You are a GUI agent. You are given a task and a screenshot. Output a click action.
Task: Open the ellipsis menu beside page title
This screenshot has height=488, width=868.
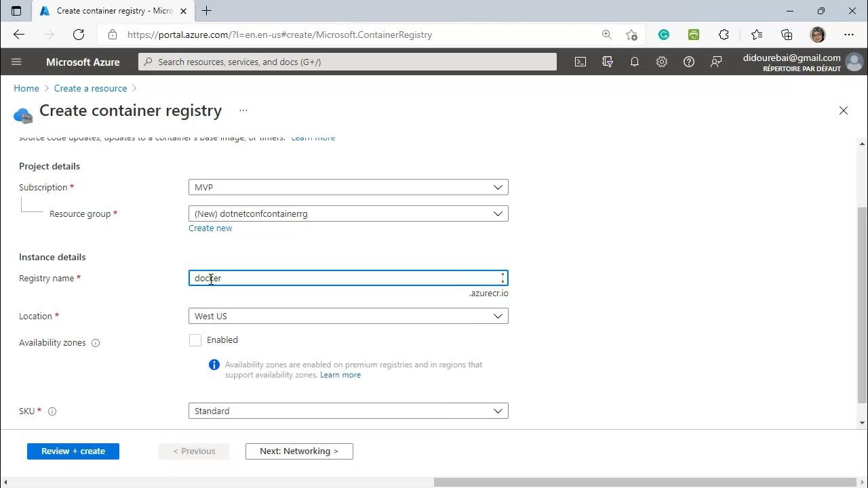243,110
